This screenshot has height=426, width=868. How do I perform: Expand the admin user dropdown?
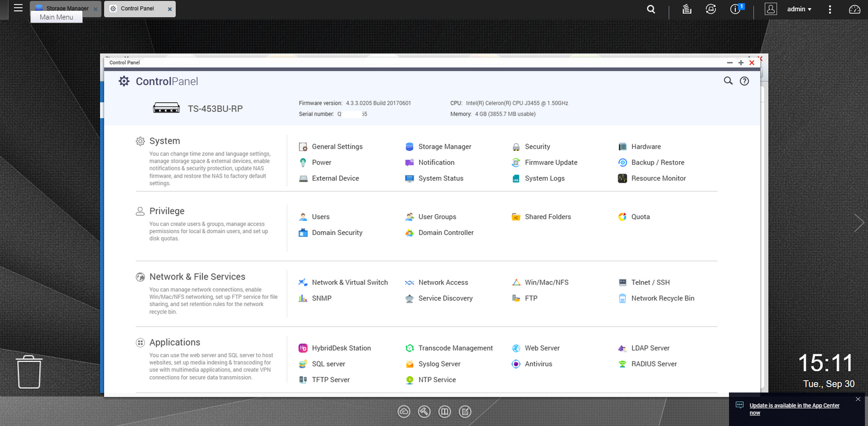[799, 9]
